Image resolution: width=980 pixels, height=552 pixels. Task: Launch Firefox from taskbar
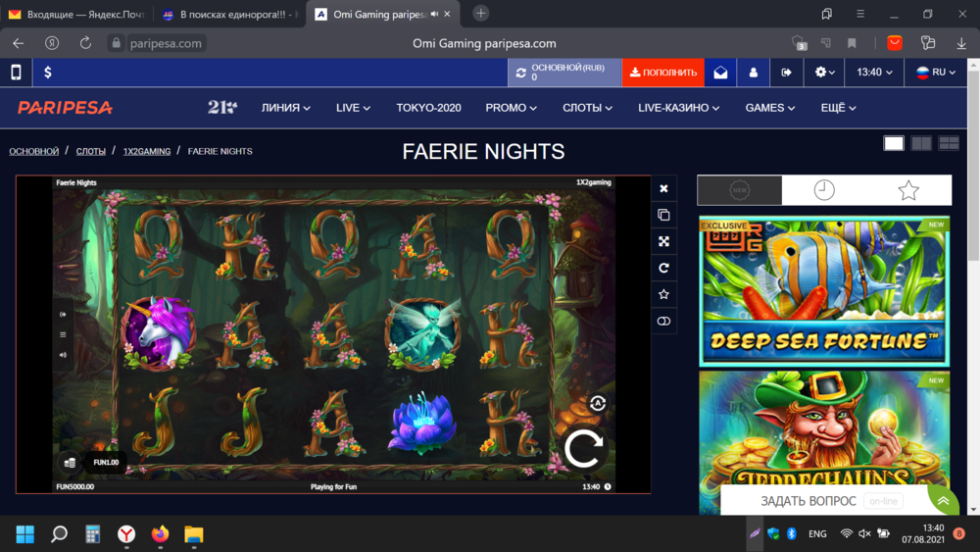click(x=160, y=534)
